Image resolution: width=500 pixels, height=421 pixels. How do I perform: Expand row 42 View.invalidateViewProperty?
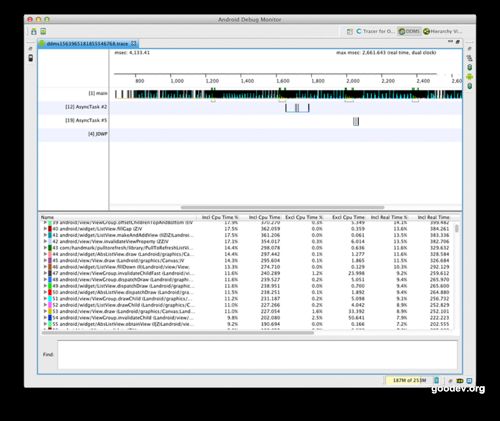tap(45, 241)
